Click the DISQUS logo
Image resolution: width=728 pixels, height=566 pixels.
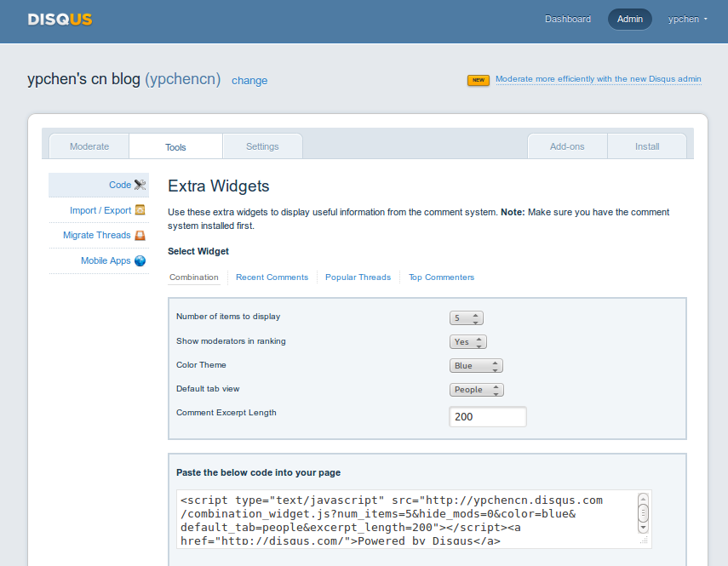(60, 19)
